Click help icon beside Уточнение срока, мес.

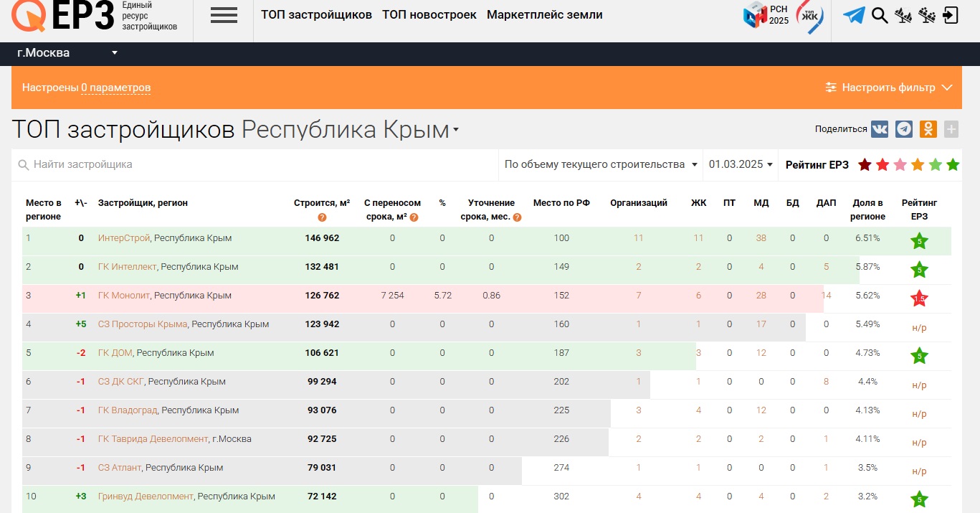point(517,217)
